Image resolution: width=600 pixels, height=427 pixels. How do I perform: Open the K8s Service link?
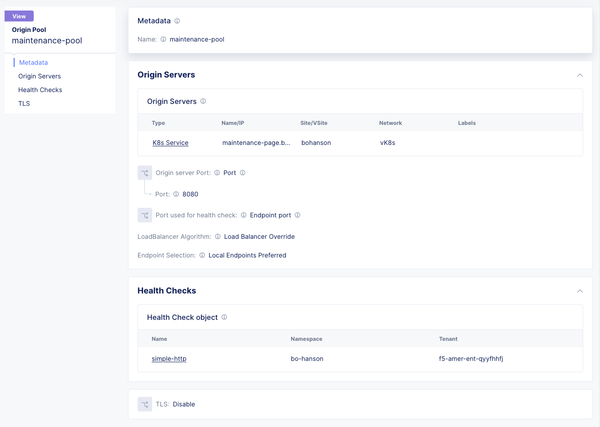pos(170,143)
